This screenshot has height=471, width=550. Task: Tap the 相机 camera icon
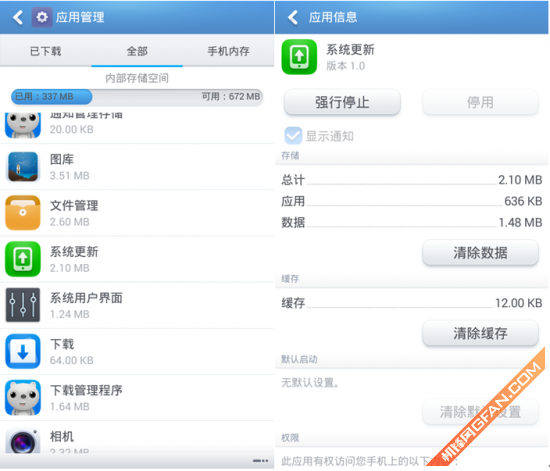23,441
